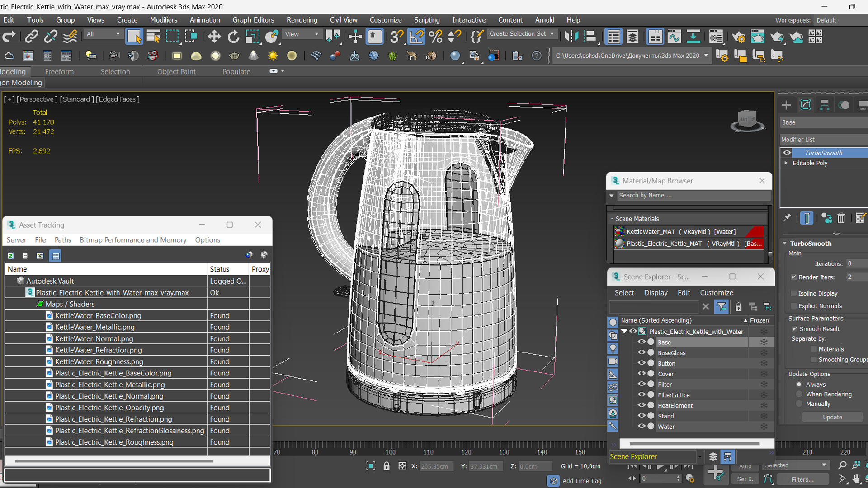Image resolution: width=868 pixels, height=488 pixels.
Task: Click the Select by Name icon
Action: coord(153,37)
